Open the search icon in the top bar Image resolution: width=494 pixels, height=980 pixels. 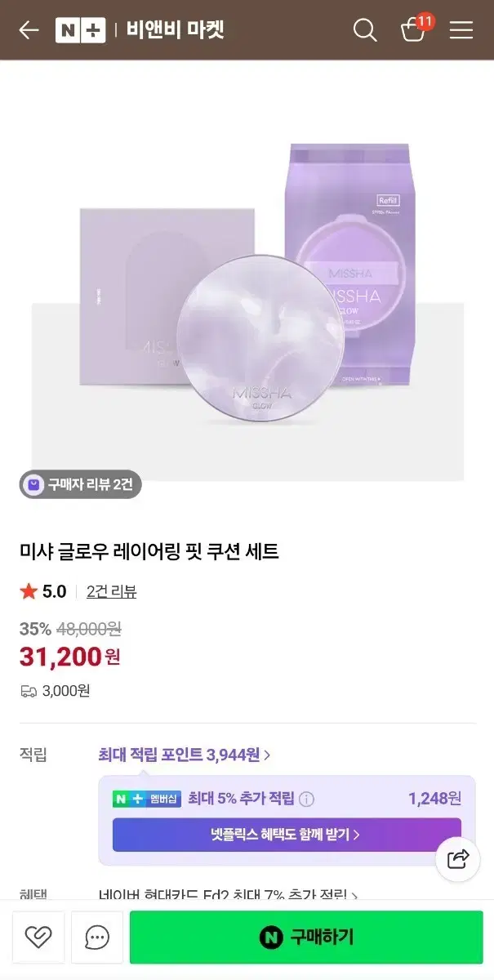365,29
